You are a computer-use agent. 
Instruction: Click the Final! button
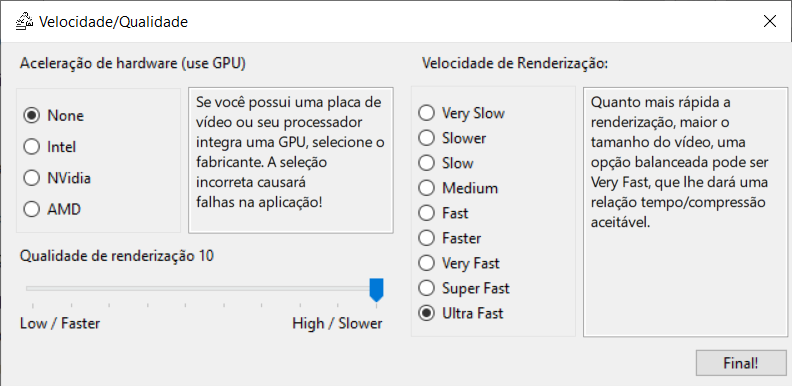click(741, 363)
